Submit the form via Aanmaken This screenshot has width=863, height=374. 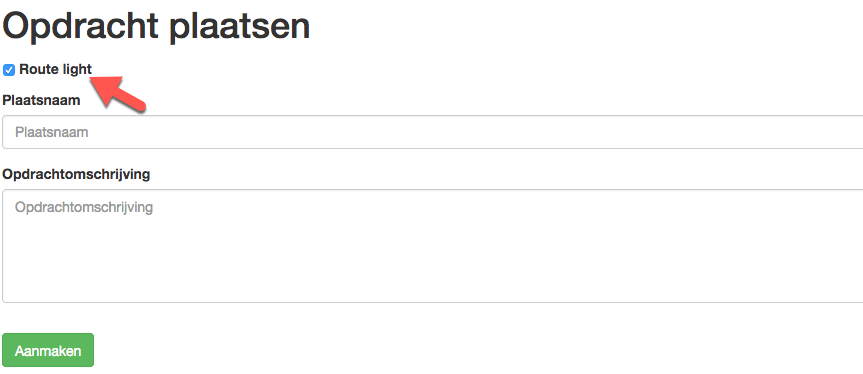48,350
